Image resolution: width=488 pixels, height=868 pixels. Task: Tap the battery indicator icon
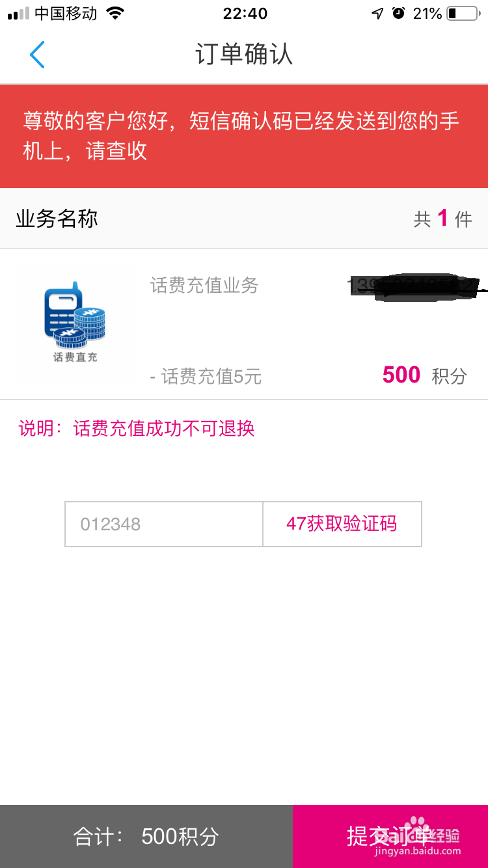coord(463,13)
